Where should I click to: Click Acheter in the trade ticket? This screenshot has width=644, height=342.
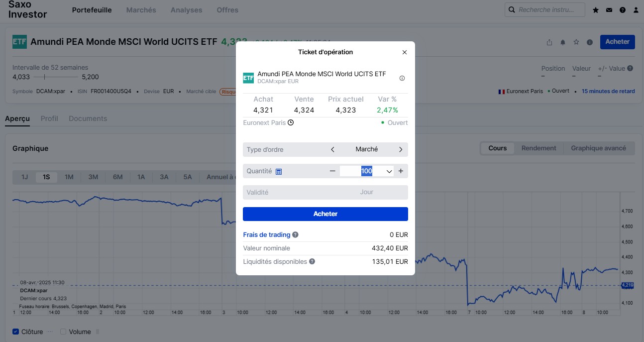click(x=325, y=214)
